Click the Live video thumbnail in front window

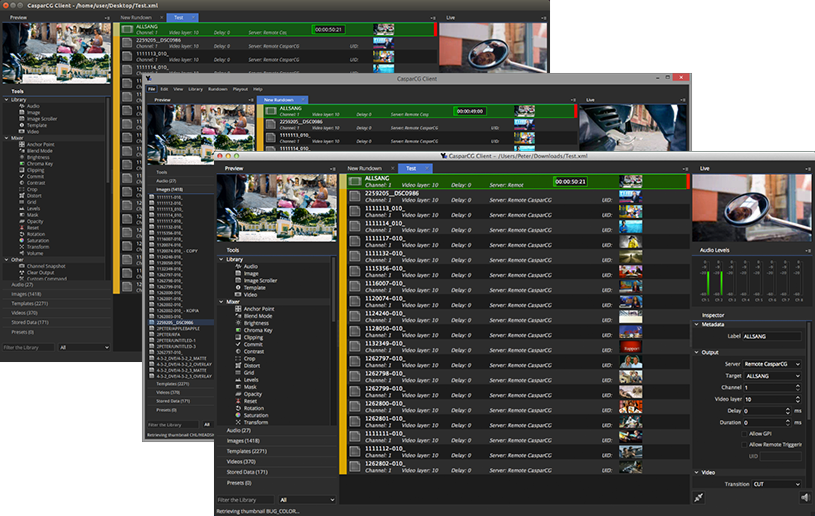tap(752, 208)
